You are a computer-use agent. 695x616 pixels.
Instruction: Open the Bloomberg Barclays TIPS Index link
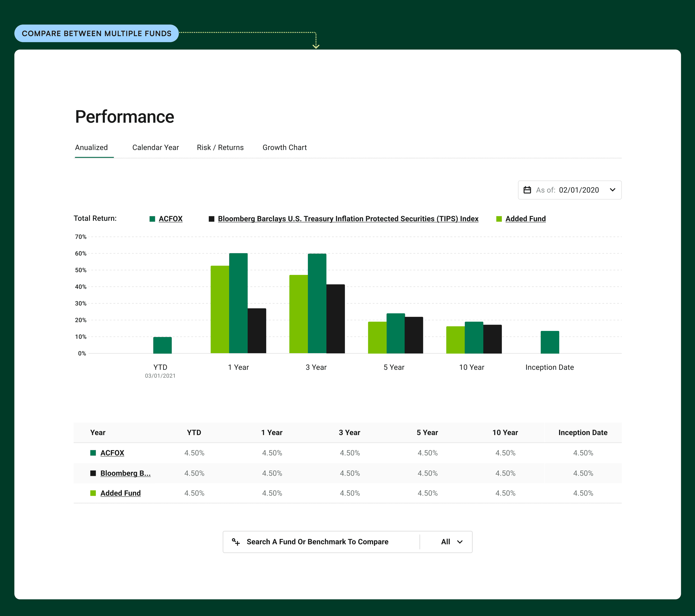(348, 219)
